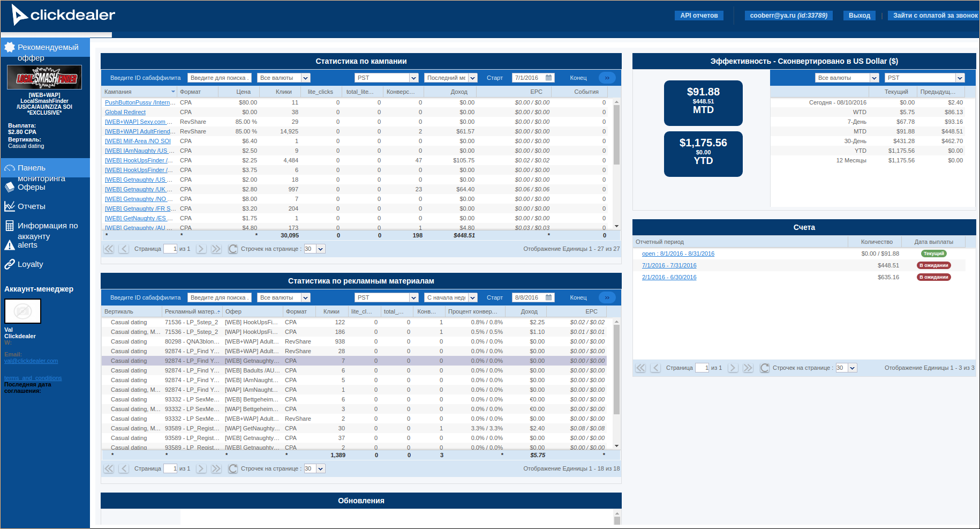The width and height of the screenshot is (980, 529).
Task: Focus campaign stats subaffiliate search field
Action: (220, 78)
